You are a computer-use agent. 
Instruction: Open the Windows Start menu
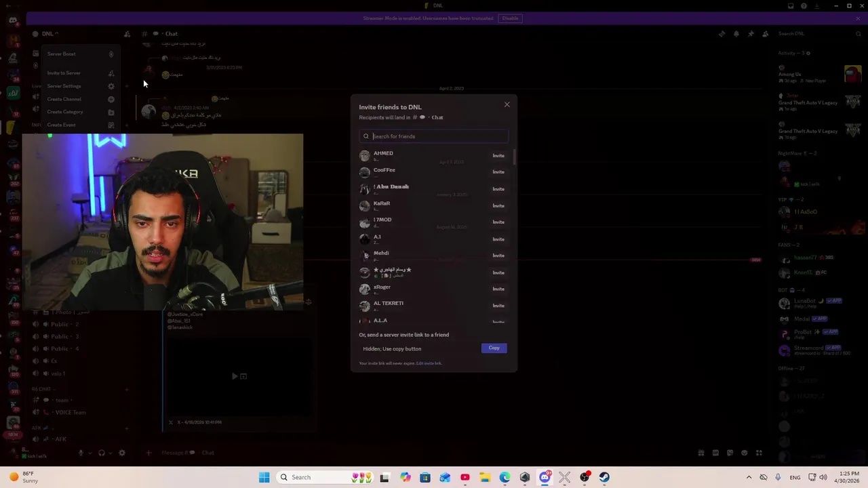click(x=264, y=477)
